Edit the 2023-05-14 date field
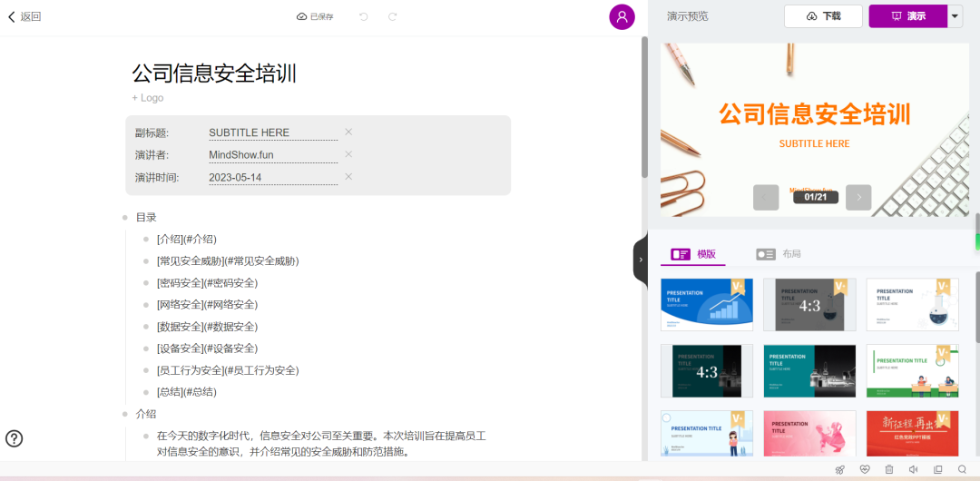 click(x=273, y=177)
